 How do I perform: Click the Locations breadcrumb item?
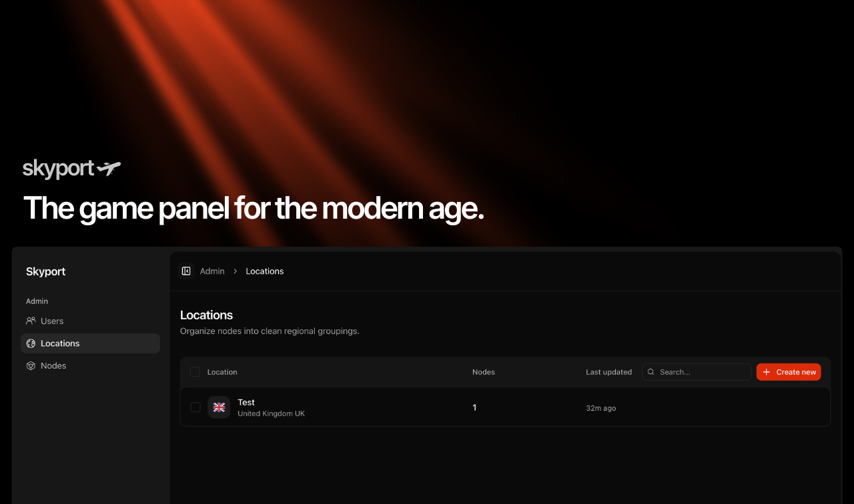coord(265,271)
